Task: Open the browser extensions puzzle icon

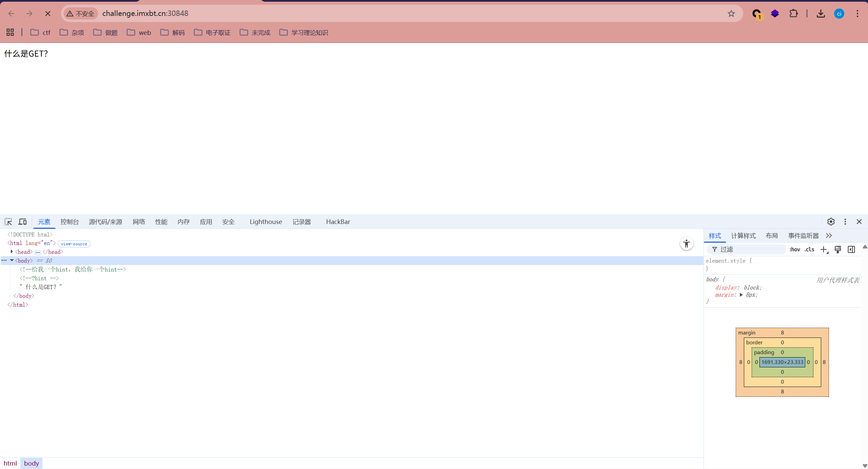Action: tap(793, 14)
